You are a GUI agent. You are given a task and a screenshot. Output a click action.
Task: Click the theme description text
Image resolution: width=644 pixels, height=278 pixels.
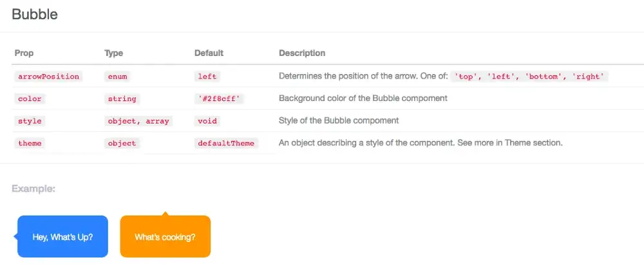point(421,143)
